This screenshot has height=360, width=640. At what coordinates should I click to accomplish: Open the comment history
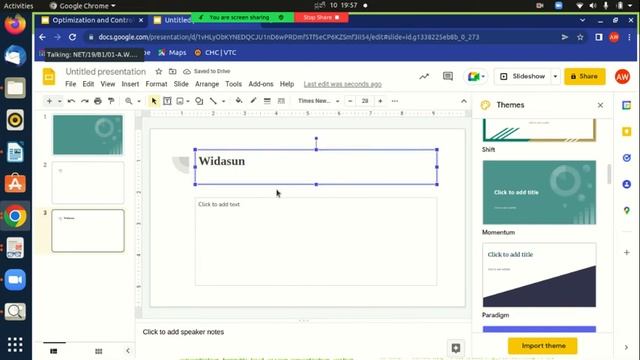[x=448, y=76]
